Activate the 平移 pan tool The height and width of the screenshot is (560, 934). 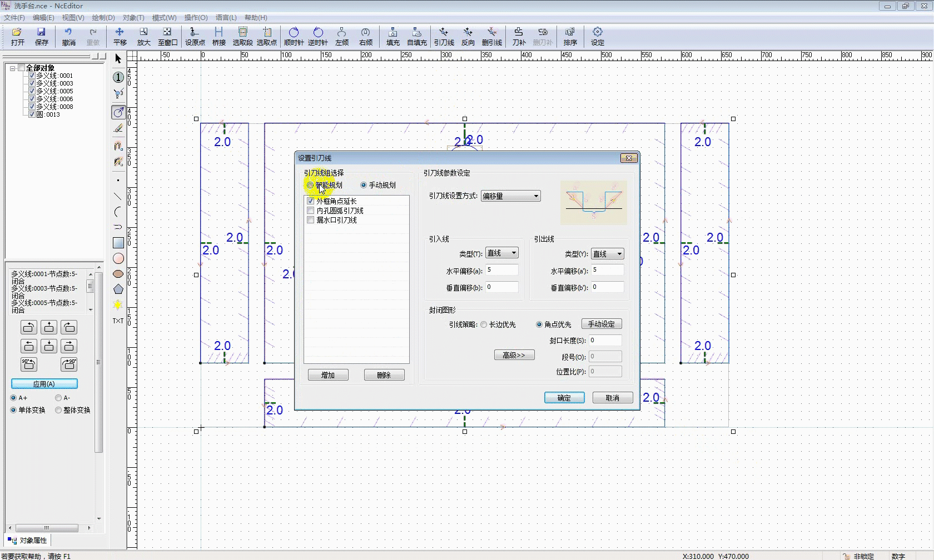(x=120, y=37)
